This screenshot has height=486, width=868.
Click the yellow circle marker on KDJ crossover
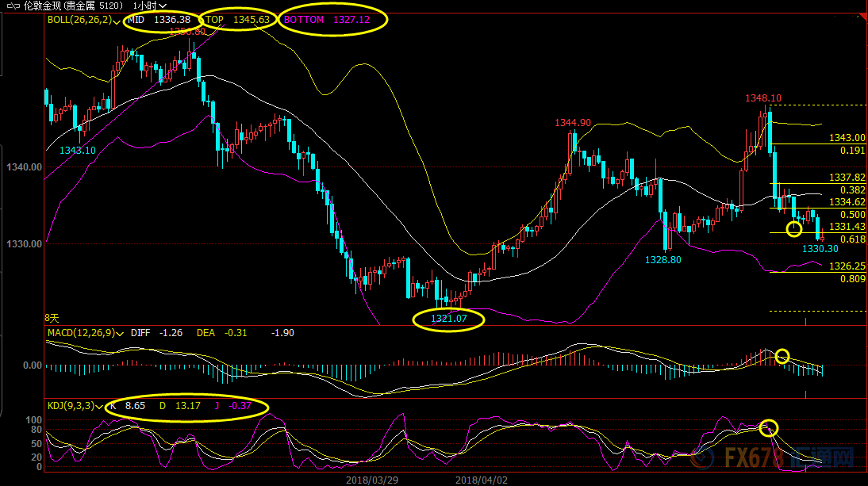point(768,428)
